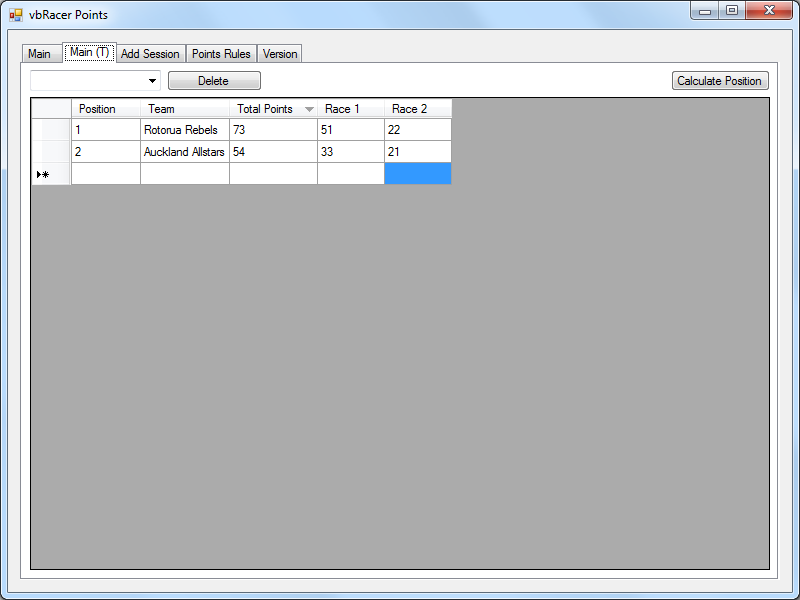Switch to the Main tab
This screenshot has width=800, height=600.
[39, 54]
